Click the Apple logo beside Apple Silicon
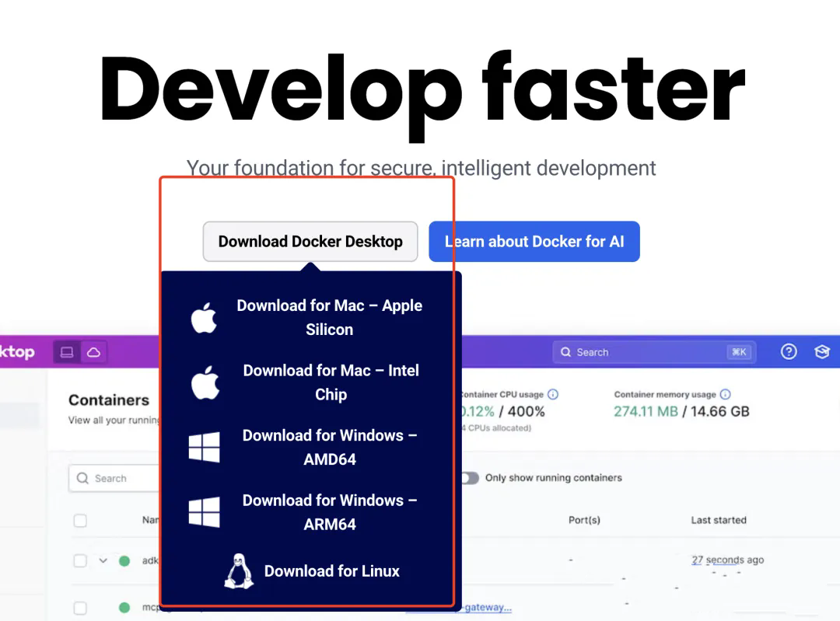Viewport: 840px width, 621px height. (204, 317)
